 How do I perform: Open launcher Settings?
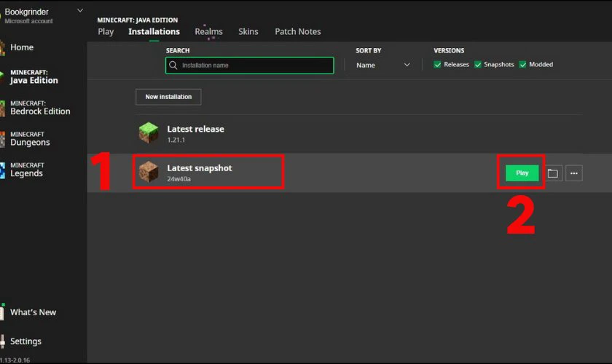tap(25, 341)
